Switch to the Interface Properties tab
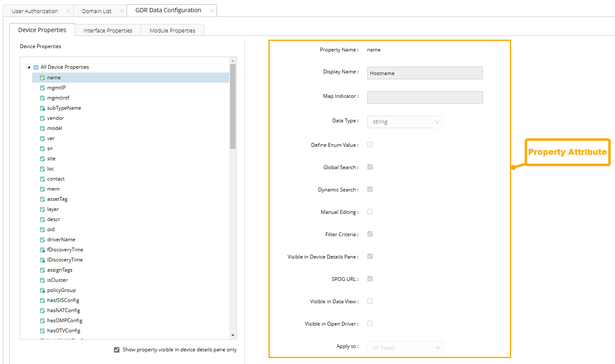The image size is (615, 364). click(108, 30)
